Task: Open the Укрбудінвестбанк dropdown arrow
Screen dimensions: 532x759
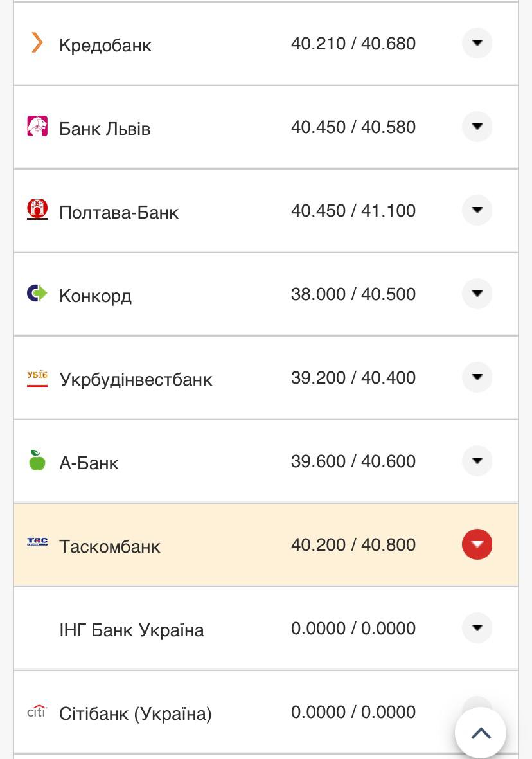Action: [477, 377]
